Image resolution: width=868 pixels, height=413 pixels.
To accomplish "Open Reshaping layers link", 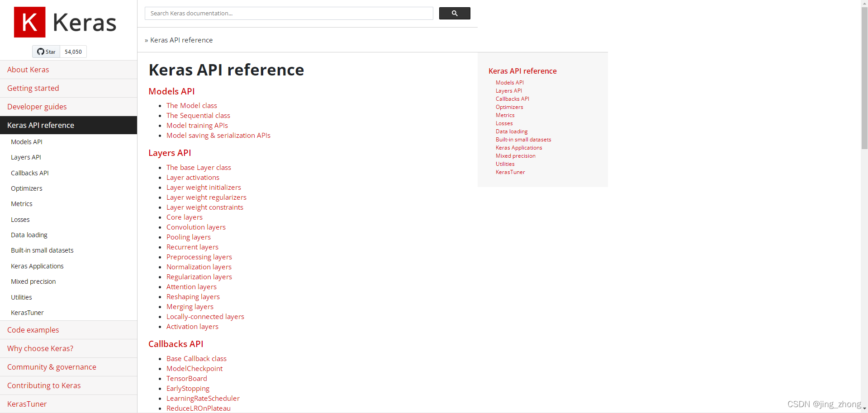I will click(193, 297).
